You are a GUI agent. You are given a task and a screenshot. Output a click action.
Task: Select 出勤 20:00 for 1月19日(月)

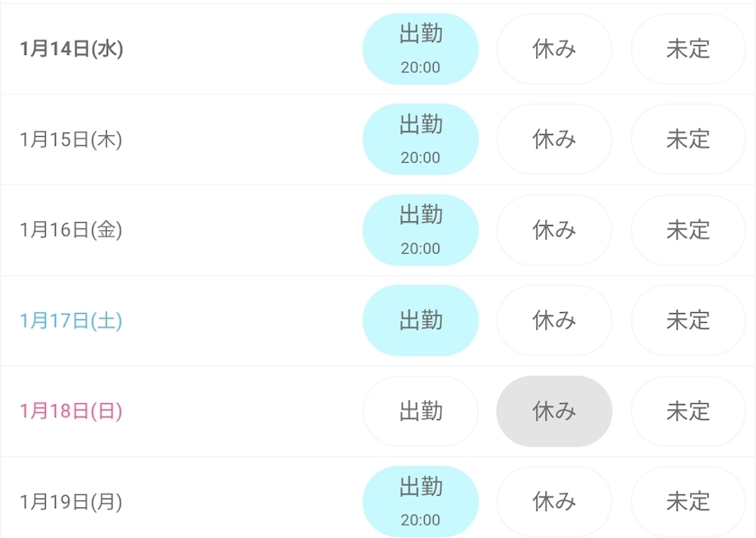point(420,501)
